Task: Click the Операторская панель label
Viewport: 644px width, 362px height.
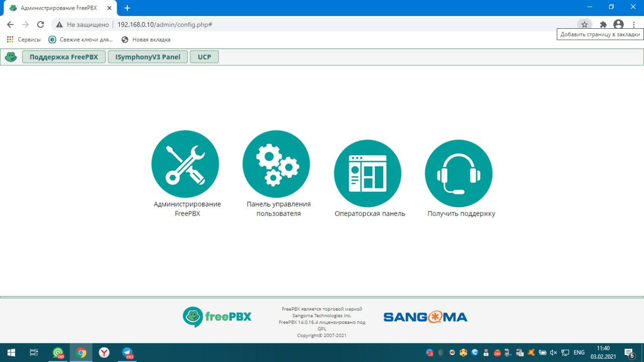Action: click(370, 213)
